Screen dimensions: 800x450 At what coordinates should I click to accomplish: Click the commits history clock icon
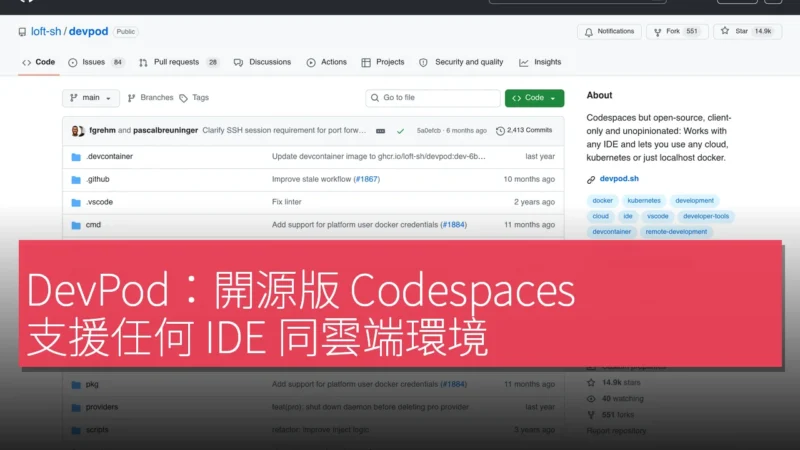(x=501, y=131)
